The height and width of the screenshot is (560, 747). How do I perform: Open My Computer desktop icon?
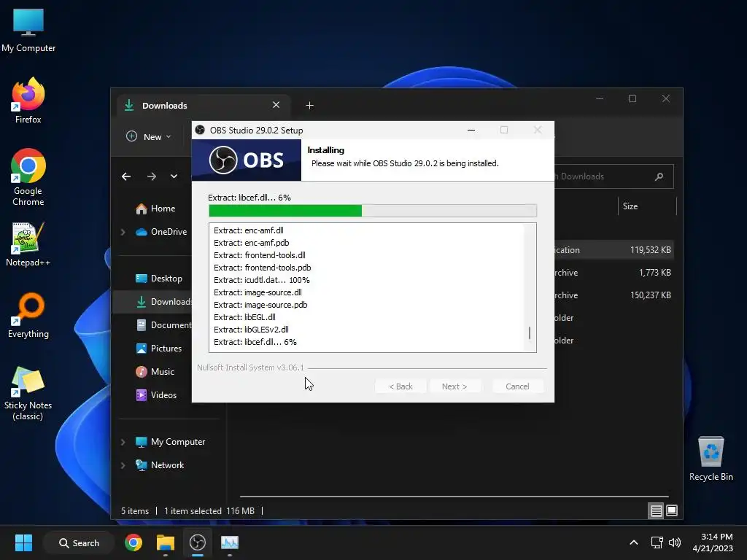pos(28,30)
